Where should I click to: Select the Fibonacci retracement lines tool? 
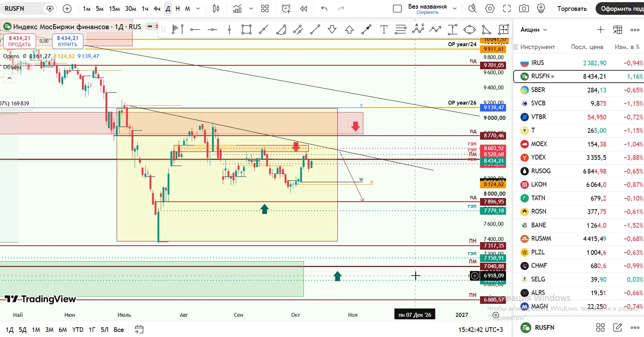401,30
